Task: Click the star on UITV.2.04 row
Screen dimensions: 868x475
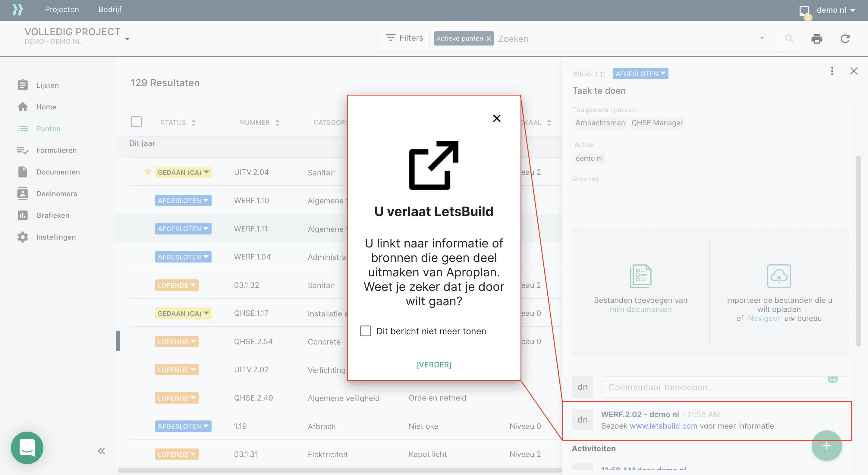Action: tap(148, 172)
